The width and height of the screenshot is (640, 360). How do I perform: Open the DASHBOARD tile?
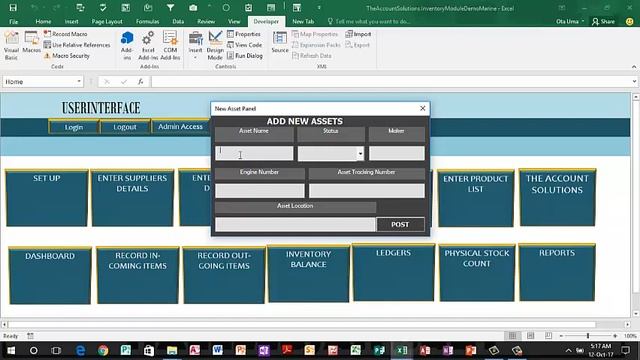(50, 276)
